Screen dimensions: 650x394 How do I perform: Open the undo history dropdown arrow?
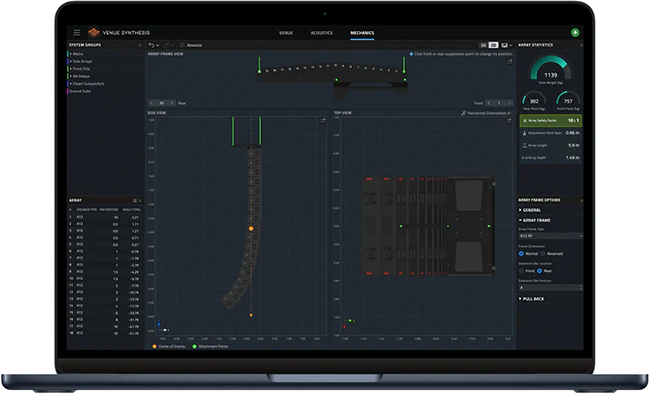coord(158,45)
